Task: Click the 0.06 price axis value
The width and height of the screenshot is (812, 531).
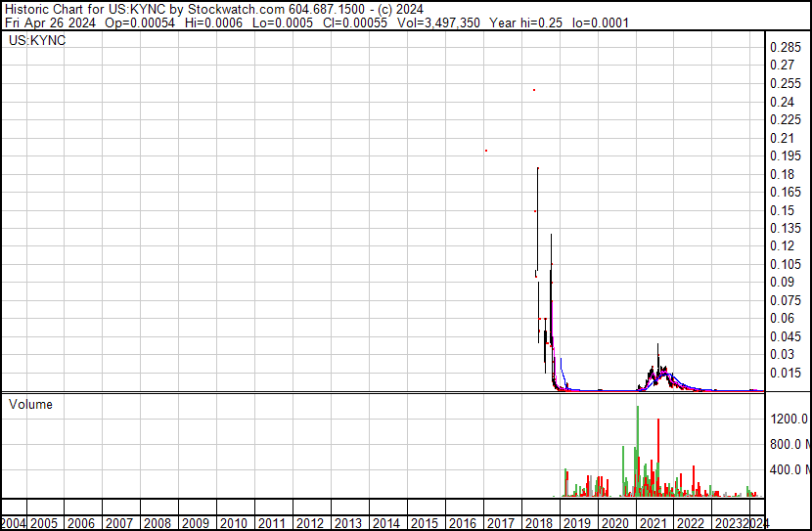Action: pyautogui.click(x=783, y=318)
